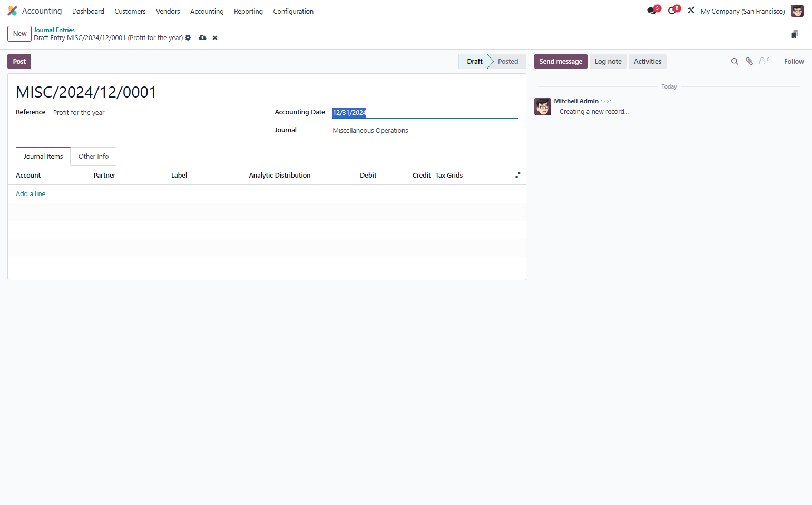Image resolution: width=812 pixels, height=505 pixels.
Task: Open the record actions gear menu
Action: point(188,38)
